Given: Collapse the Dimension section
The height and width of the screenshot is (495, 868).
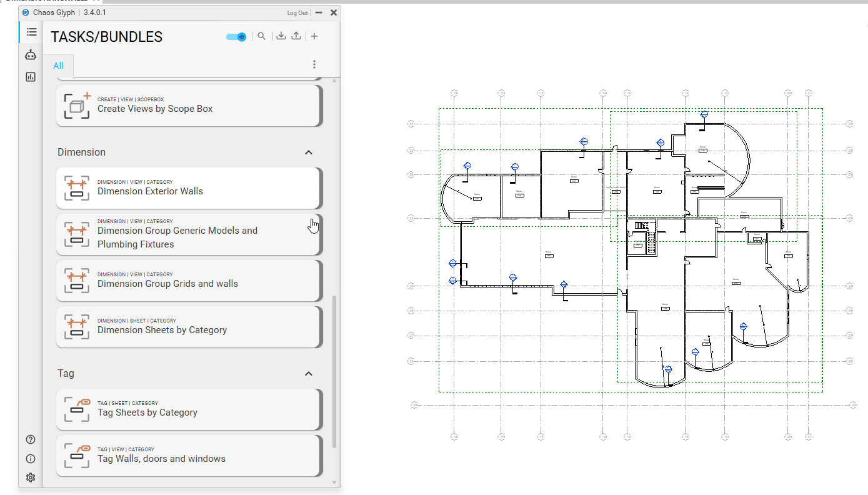Looking at the screenshot, I should click(308, 152).
